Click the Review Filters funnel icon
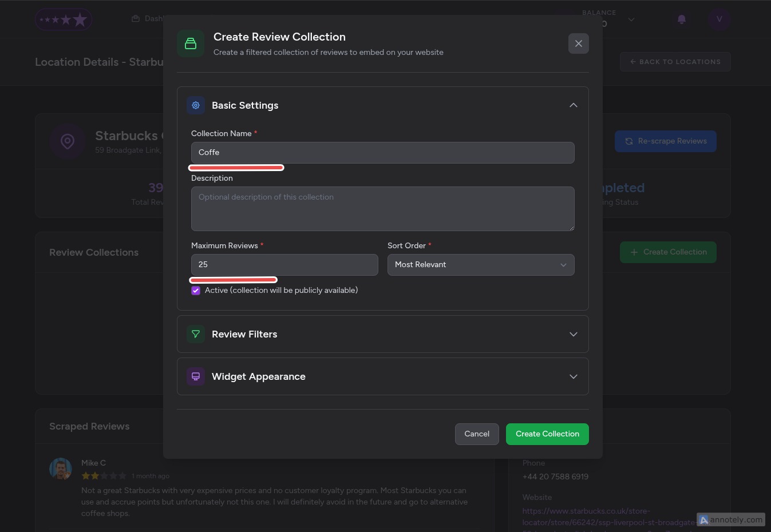Image resolution: width=771 pixels, height=532 pixels. click(196, 334)
